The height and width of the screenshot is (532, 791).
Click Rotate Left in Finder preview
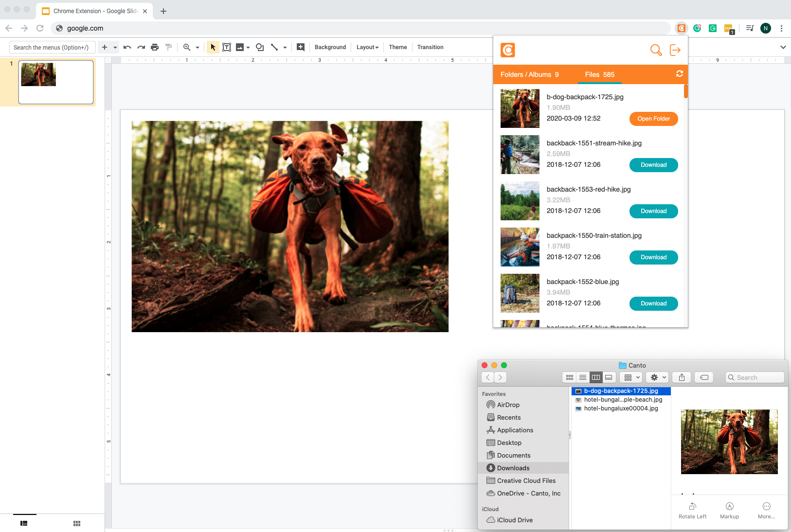(x=693, y=511)
